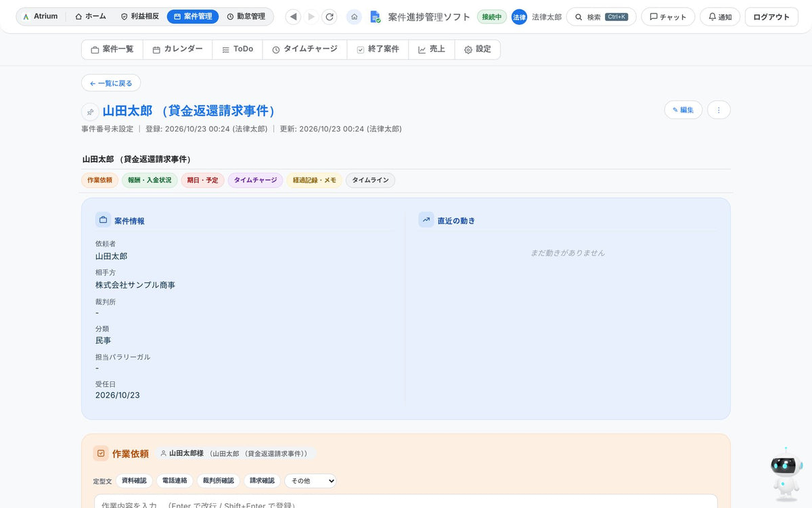Viewport: 812px width, 508px height.
Task: Click the 株式会社サンプル商事 value
Action: click(135, 285)
